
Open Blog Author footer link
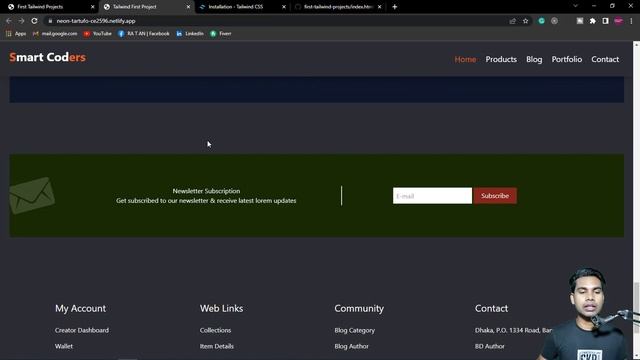351,346
